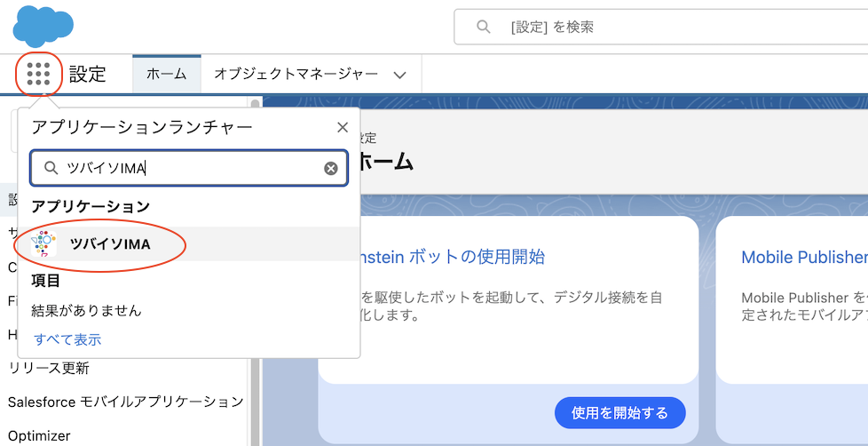This screenshot has width=868, height=446.
Task: Click in the app launcher search field
Action: (x=189, y=169)
